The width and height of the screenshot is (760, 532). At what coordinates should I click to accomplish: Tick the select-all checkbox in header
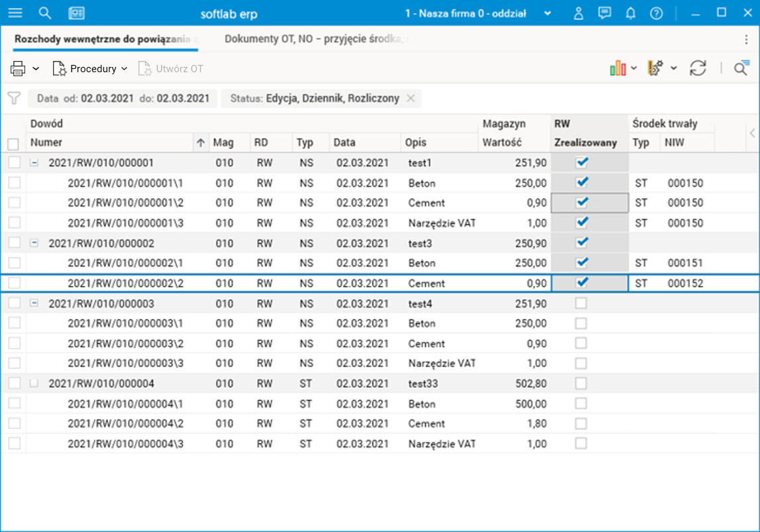(13, 144)
